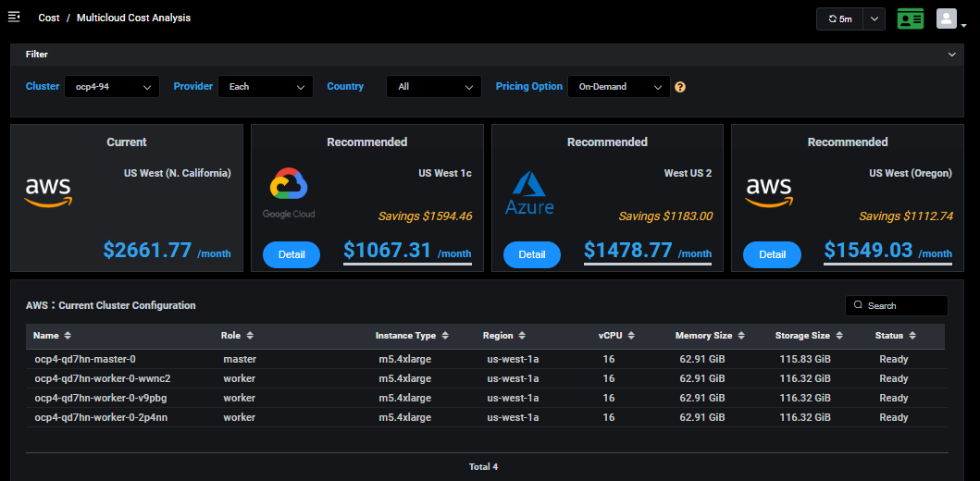The width and height of the screenshot is (980, 481).
Task: Click Savings $1594.46 text
Action: (x=425, y=216)
